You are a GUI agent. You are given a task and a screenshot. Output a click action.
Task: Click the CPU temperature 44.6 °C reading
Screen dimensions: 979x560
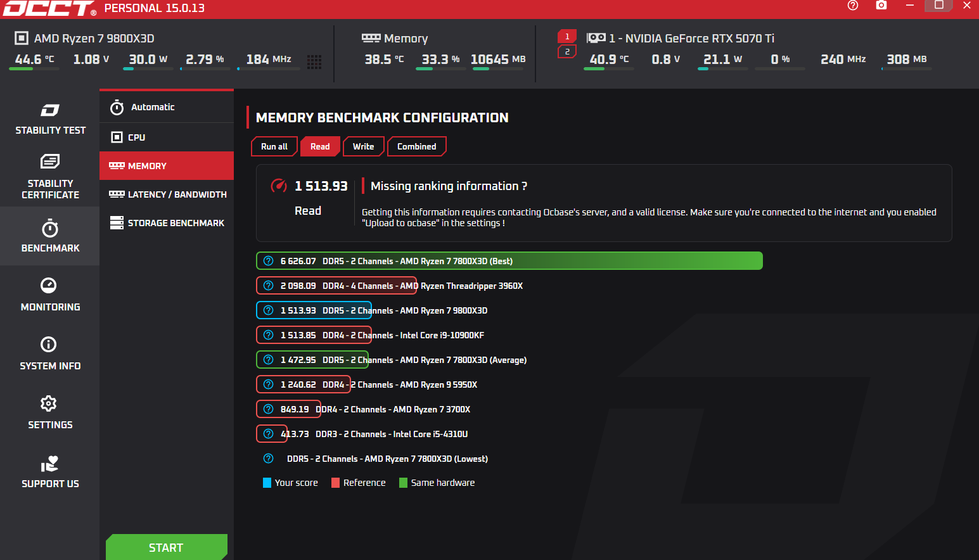tap(35, 59)
